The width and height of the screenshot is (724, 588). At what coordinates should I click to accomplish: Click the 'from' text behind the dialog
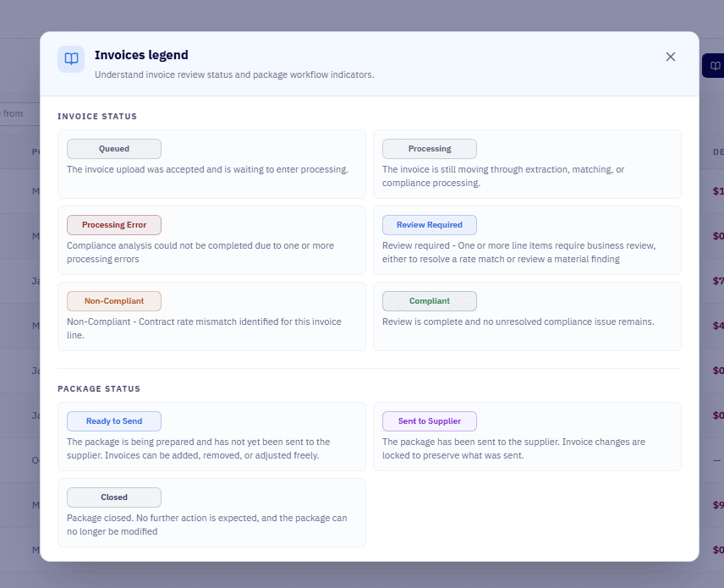(x=13, y=113)
